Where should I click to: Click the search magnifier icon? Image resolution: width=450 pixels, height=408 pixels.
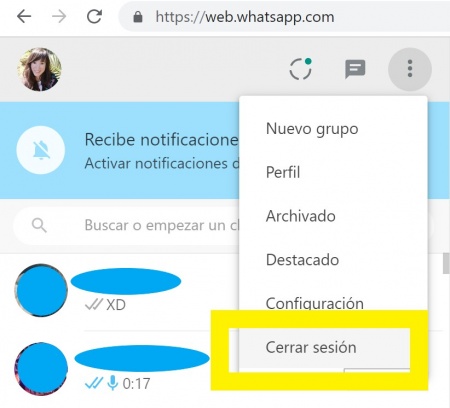(39, 226)
